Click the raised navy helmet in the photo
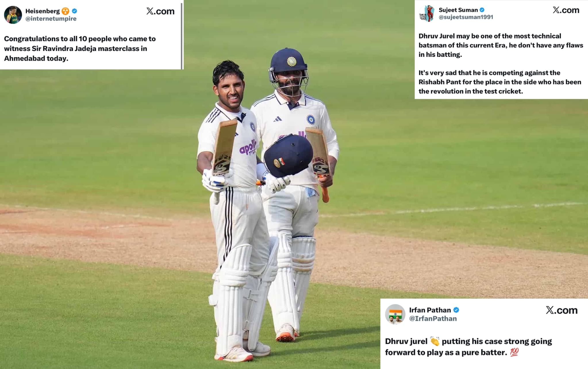Screen dimensions: 588x369 288,155
